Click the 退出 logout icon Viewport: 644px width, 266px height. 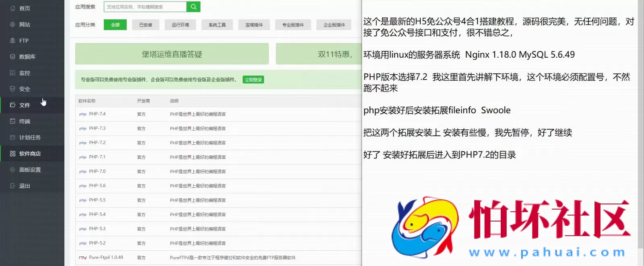click(x=12, y=186)
